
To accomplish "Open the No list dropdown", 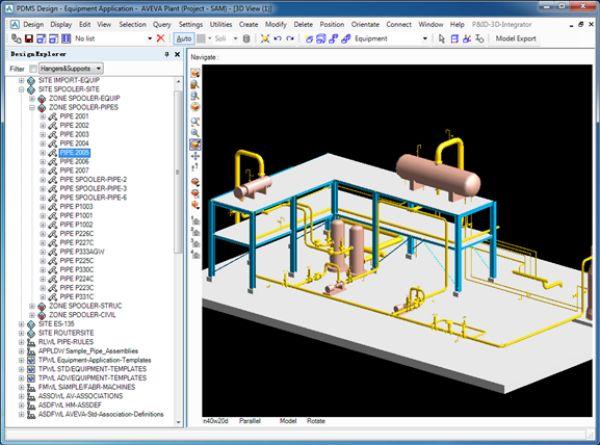I will (150, 39).
